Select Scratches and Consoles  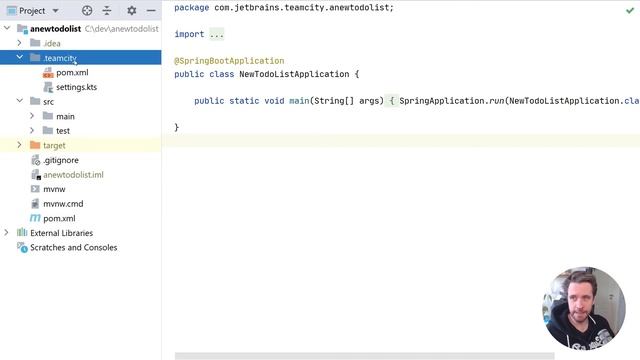[73, 247]
